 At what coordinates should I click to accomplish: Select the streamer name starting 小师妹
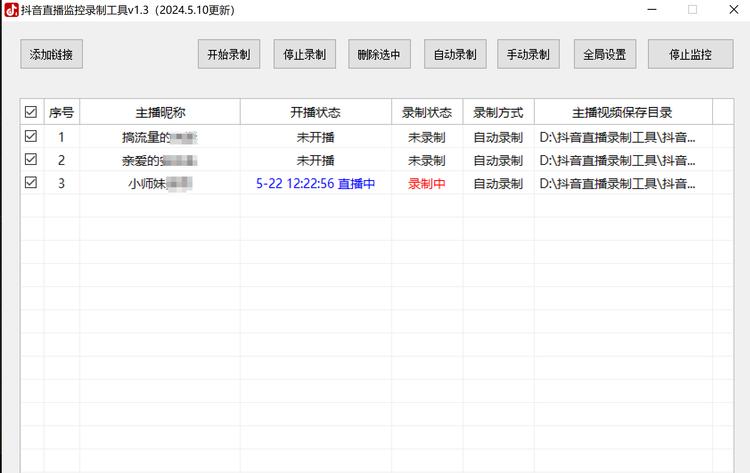(x=160, y=183)
